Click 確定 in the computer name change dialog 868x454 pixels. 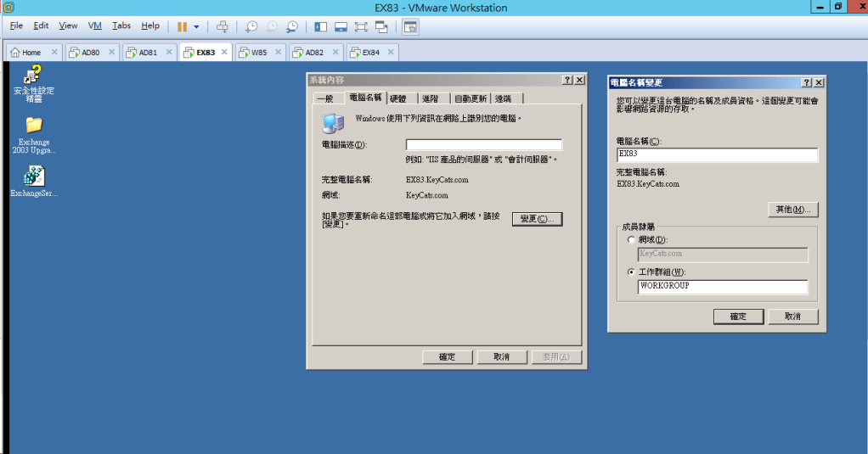click(738, 317)
